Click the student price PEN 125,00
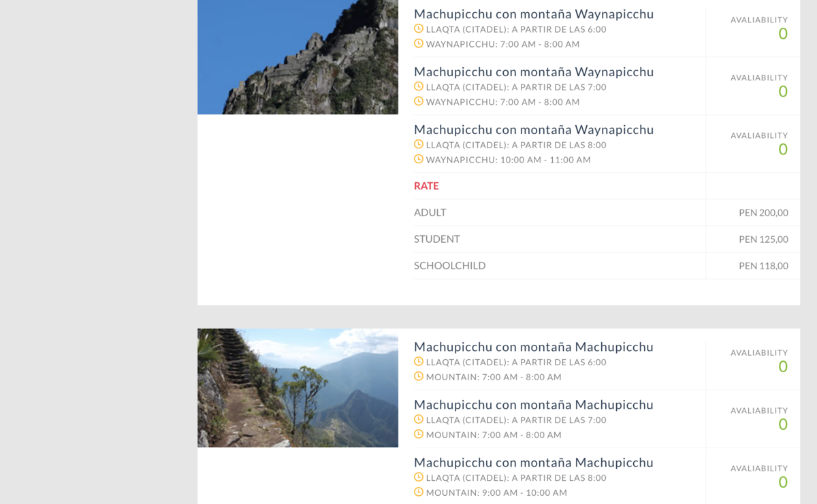The image size is (817, 504). tap(763, 239)
